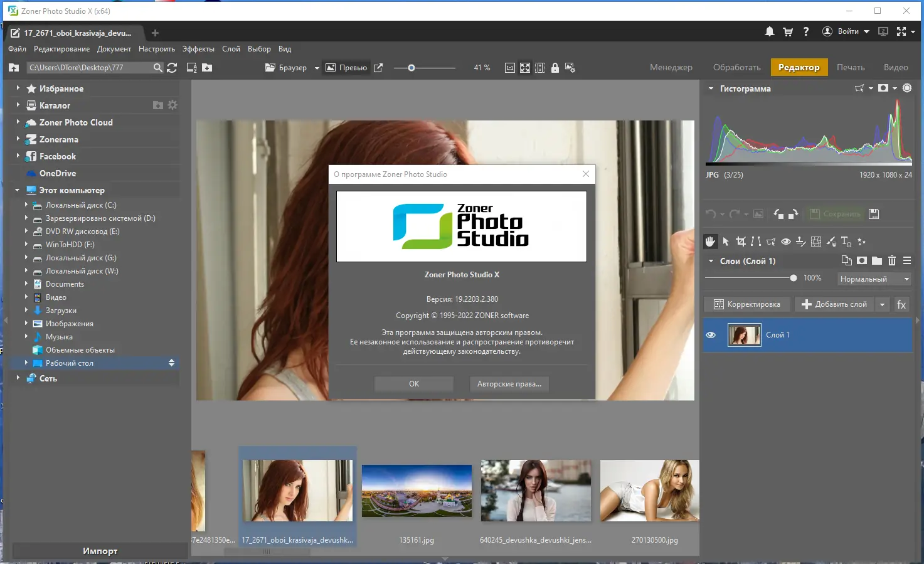Click the zoom lock padlock icon
Screen dimensions: 924x564
click(555, 67)
